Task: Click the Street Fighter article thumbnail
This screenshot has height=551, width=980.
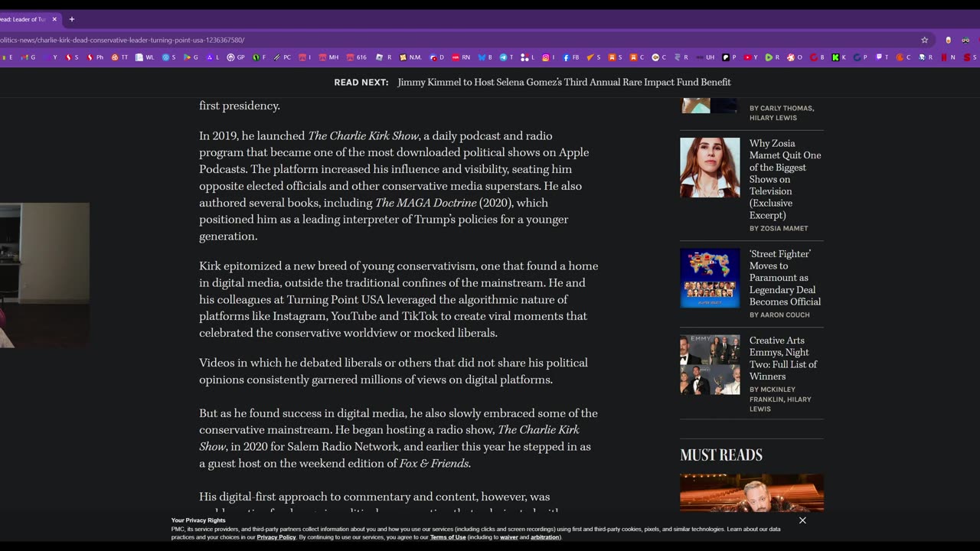Action: tap(710, 278)
